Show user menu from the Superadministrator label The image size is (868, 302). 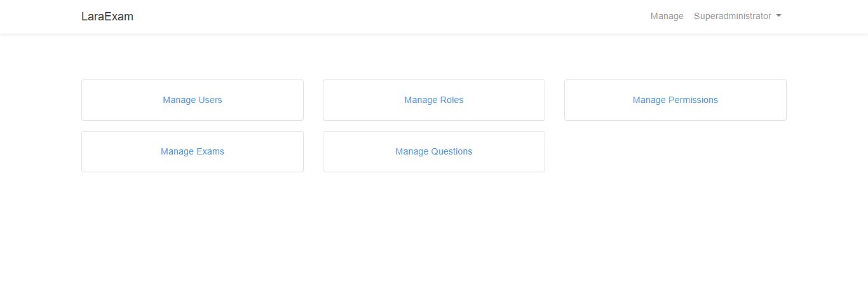[733, 16]
